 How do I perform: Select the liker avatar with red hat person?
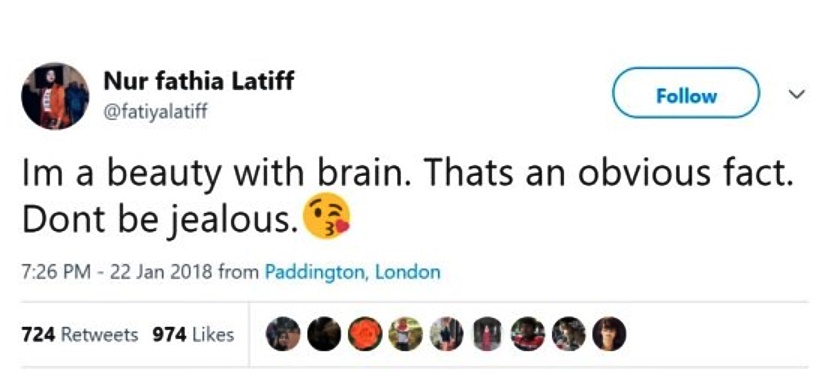click(x=406, y=334)
